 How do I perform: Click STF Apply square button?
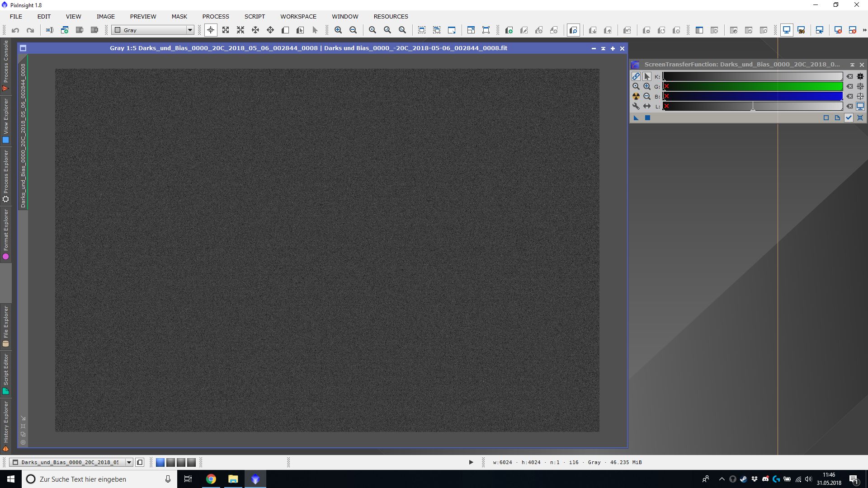[x=647, y=118]
